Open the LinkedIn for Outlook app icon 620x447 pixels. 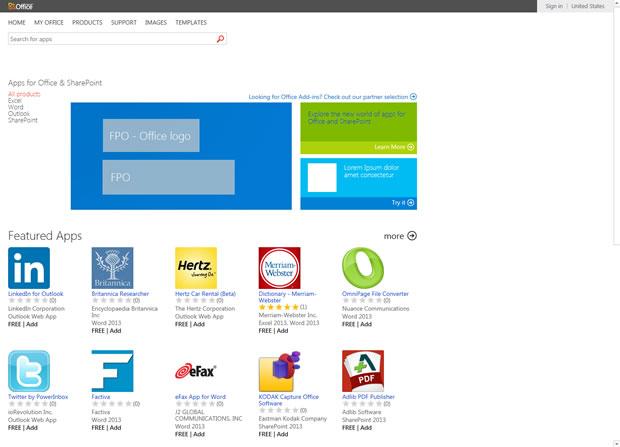click(x=29, y=268)
